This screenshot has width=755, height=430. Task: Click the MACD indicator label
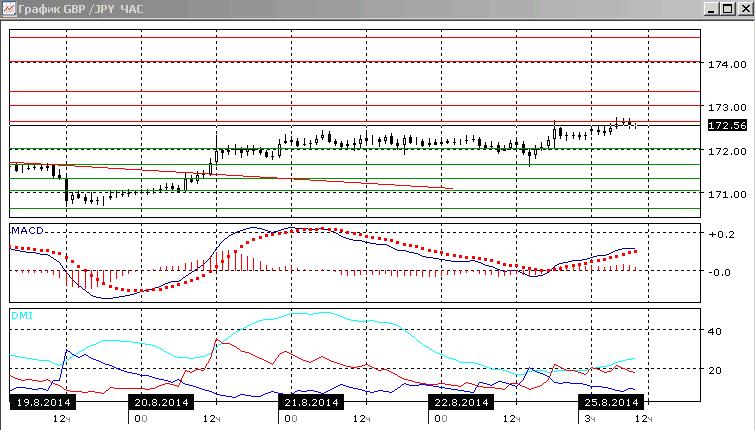click(27, 231)
